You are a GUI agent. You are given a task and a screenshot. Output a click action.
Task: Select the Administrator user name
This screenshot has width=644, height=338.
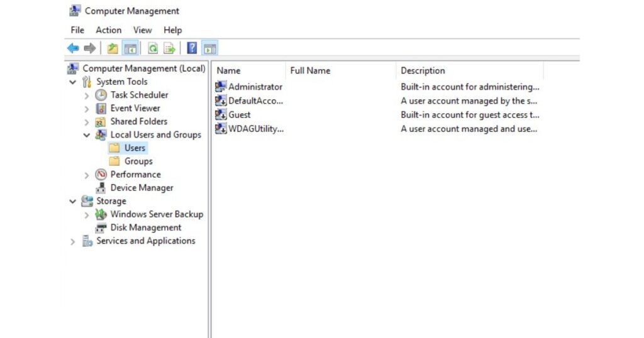[x=255, y=87]
